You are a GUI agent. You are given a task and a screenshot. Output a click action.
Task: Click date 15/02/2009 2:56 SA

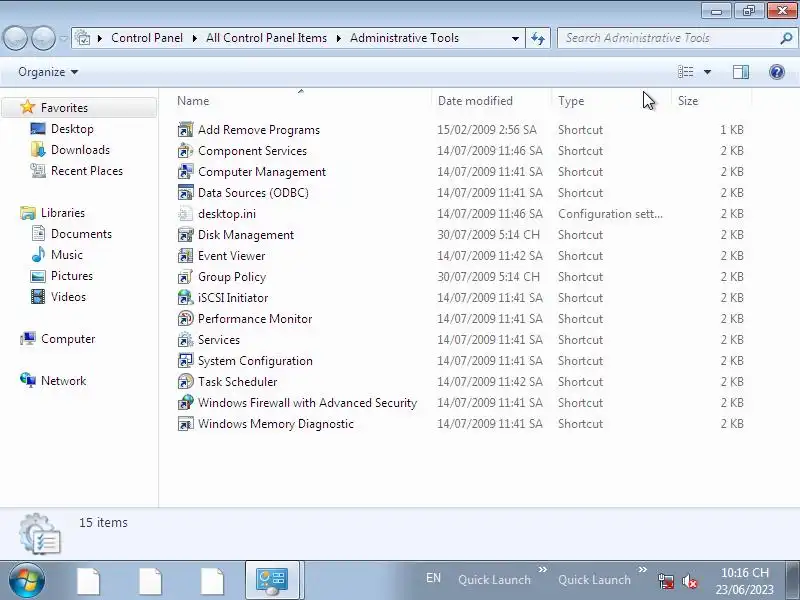tap(487, 130)
